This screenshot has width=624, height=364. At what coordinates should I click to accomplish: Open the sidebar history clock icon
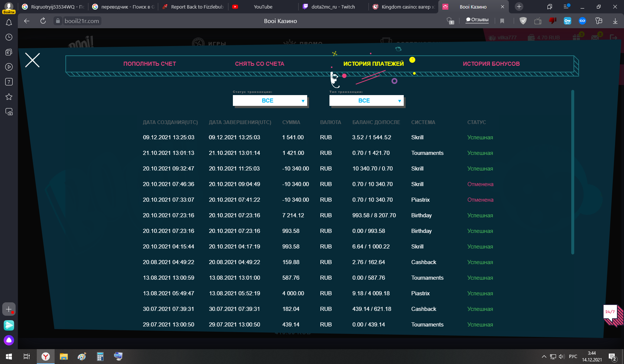tap(9, 37)
